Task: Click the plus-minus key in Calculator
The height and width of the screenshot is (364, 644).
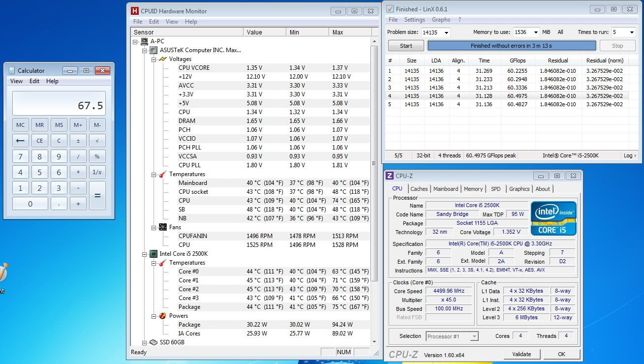Action: click(78, 141)
